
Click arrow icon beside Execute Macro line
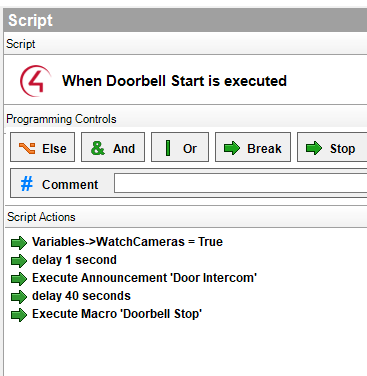[19, 314]
